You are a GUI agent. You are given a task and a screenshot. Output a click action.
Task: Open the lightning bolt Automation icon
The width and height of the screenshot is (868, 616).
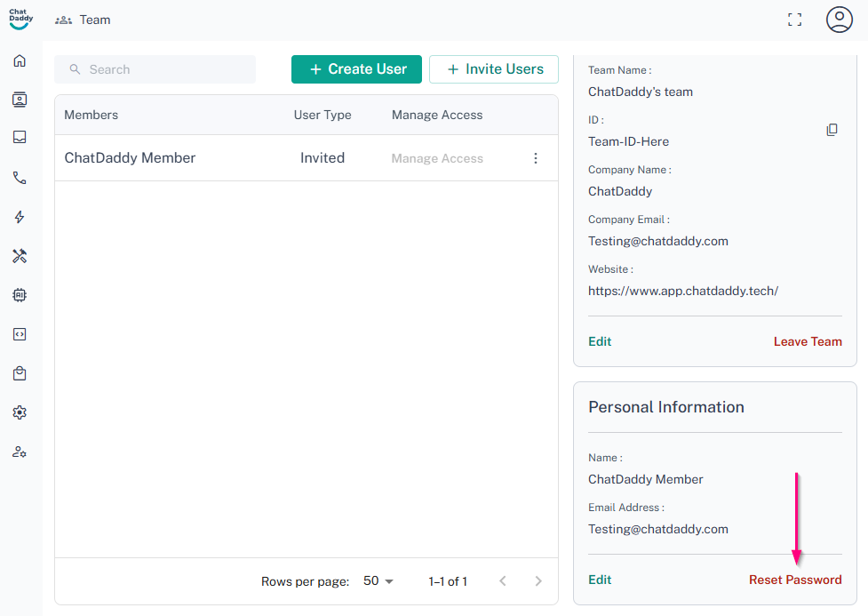[x=20, y=217]
